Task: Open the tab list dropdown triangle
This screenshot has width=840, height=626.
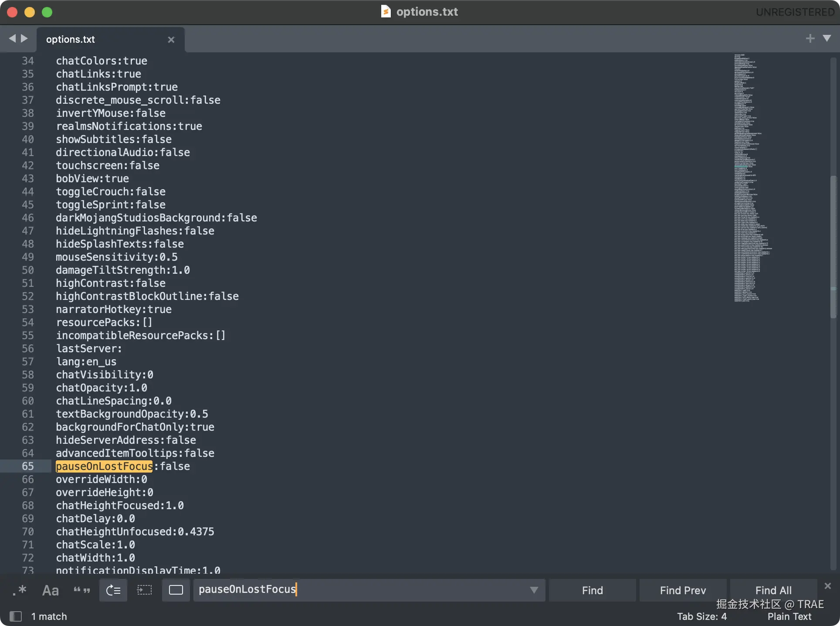Action: [827, 39]
